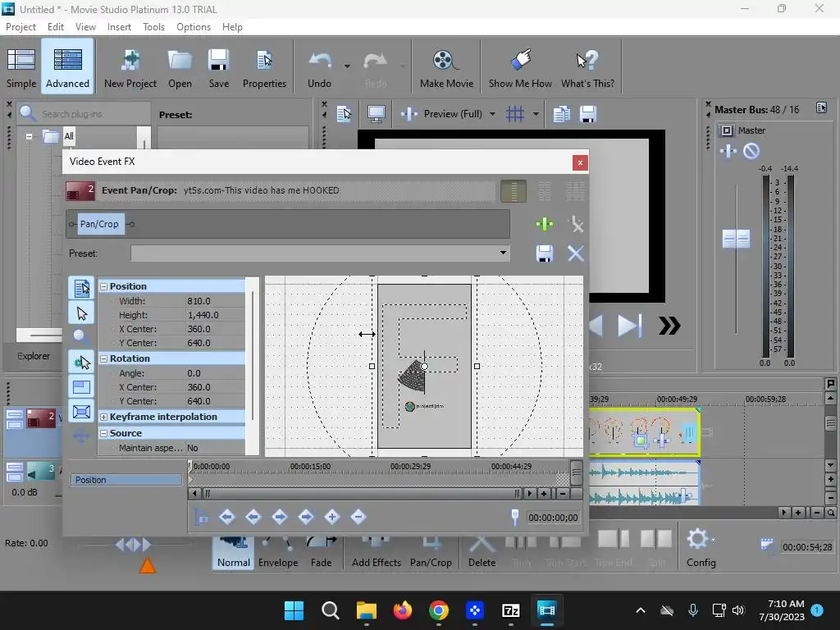Screen dimensions: 840x630
Task: Open Windows Start menu
Action: (x=294, y=610)
